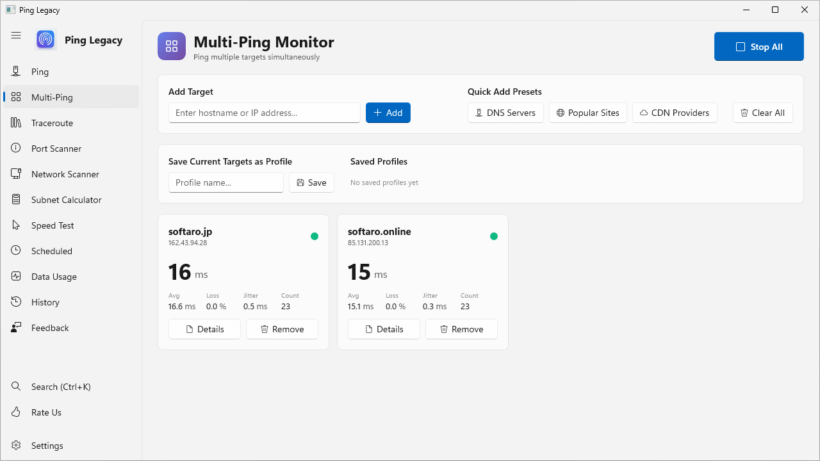Click the Ping Legacy title bar icon

pyautogui.click(x=10, y=10)
